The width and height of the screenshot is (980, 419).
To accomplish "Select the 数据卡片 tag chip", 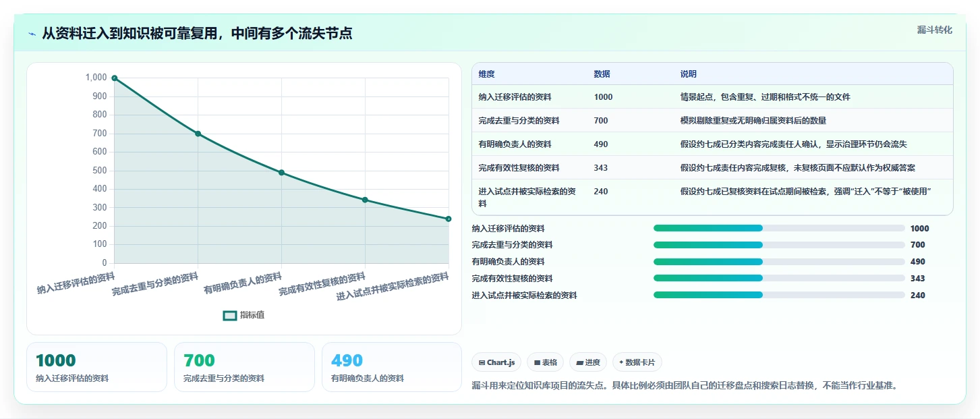I will click(637, 362).
